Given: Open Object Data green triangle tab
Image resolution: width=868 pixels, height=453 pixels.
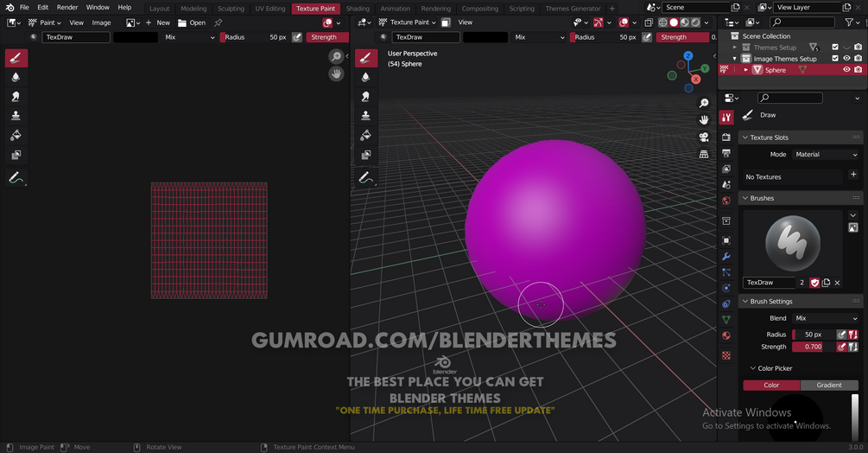Looking at the screenshot, I should pyautogui.click(x=726, y=320).
